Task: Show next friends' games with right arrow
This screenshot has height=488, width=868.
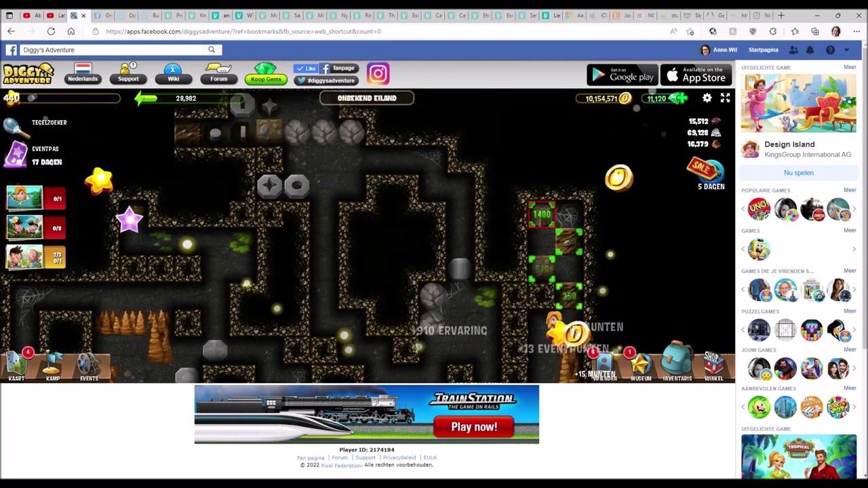Action: [x=854, y=290]
